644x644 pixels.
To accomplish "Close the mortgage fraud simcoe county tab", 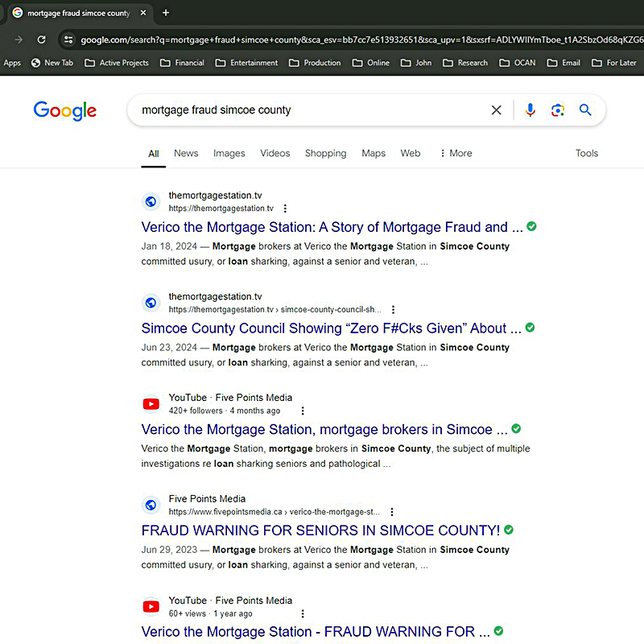I will click(143, 13).
